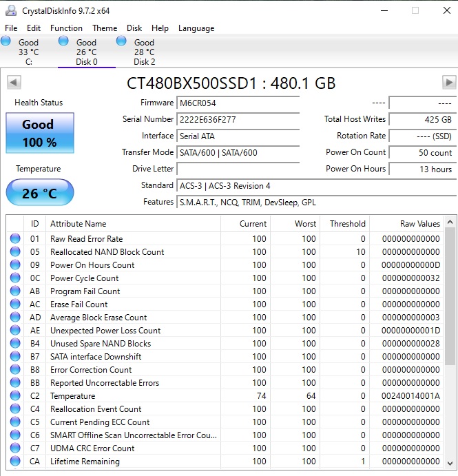Click the CrystalDiskInfo title bar app icon
The width and height of the screenshot is (458, 476).
coord(11,10)
